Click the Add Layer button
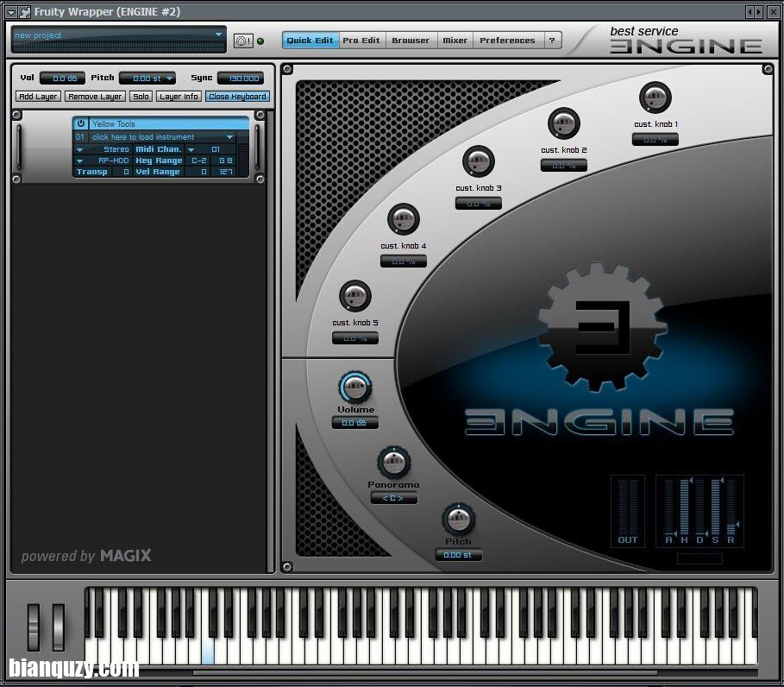This screenshot has height=687, width=784. point(38,97)
